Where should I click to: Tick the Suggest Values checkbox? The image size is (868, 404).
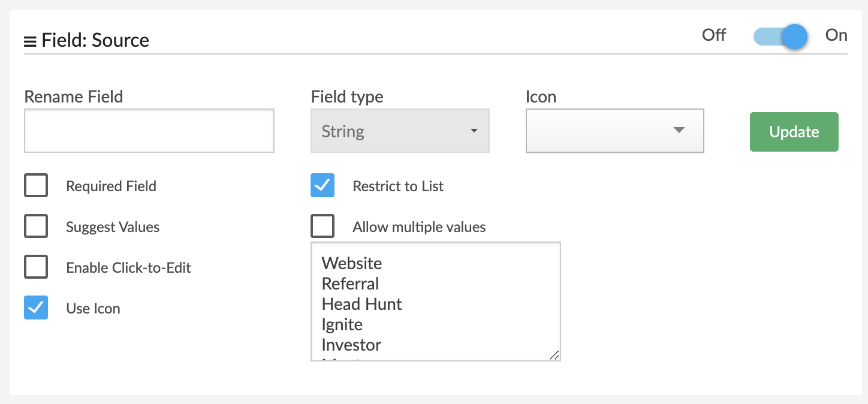click(x=36, y=227)
